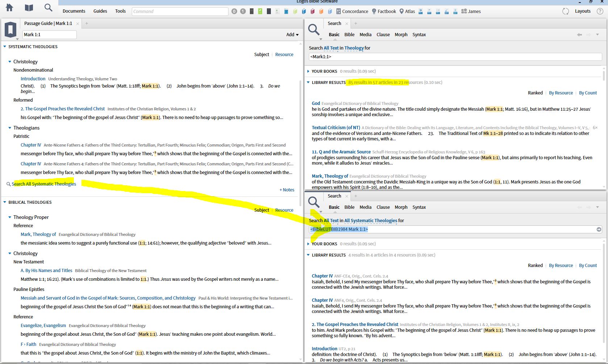Open the Add dropdown in Passage Guide

(293, 35)
